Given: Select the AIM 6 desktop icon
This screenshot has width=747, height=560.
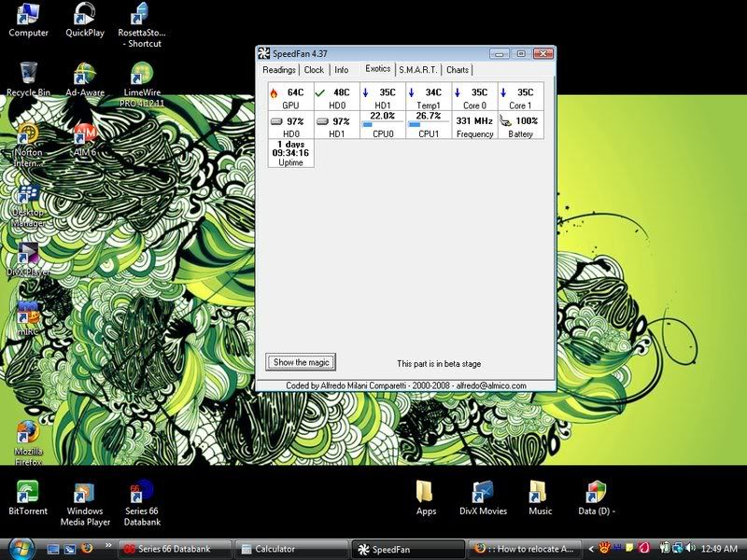Looking at the screenshot, I should point(85,139).
